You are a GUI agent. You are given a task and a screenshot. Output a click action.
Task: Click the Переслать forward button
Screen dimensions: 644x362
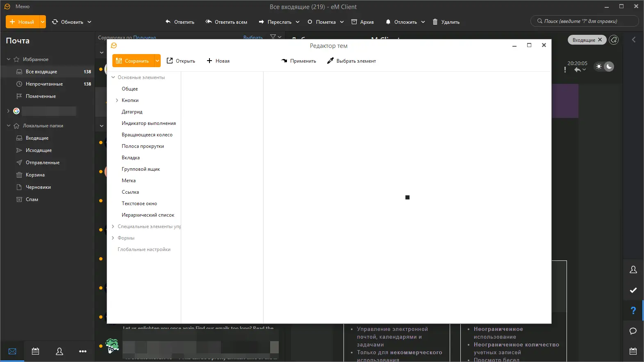(x=275, y=22)
